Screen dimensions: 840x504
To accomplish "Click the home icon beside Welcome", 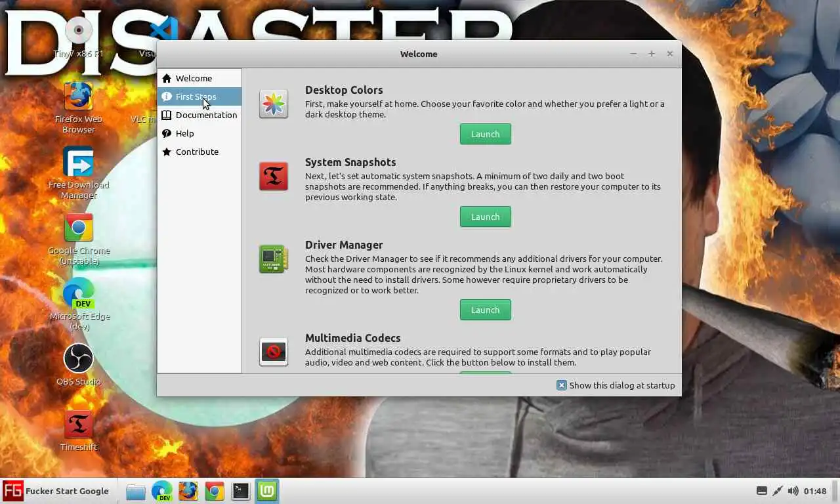I will pos(167,78).
